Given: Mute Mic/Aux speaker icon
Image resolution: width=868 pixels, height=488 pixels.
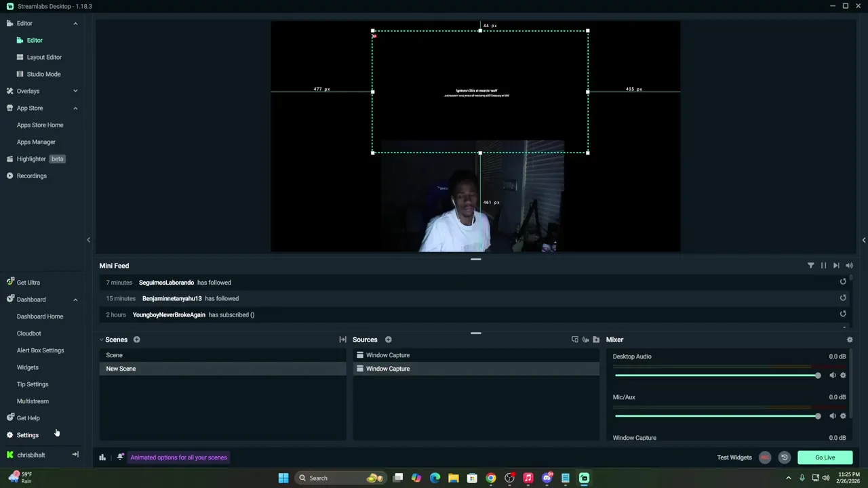Looking at the screenshot, I should pos(833,416).
